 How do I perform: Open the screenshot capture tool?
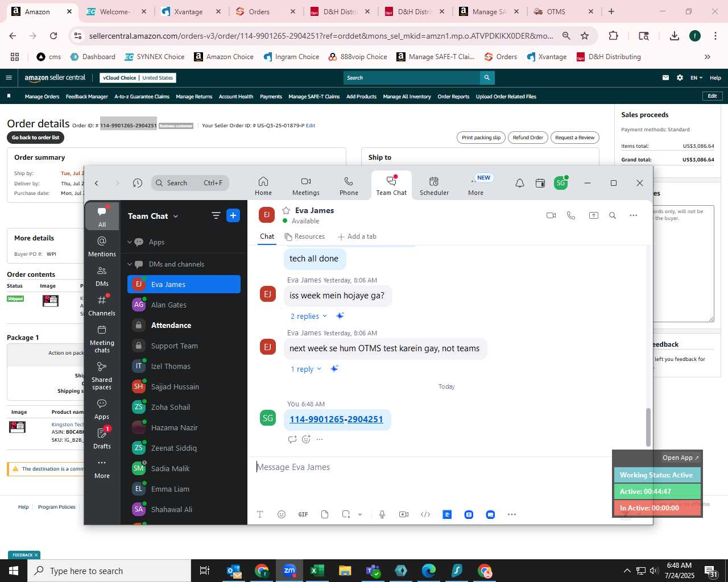click(x=346, y=514)
